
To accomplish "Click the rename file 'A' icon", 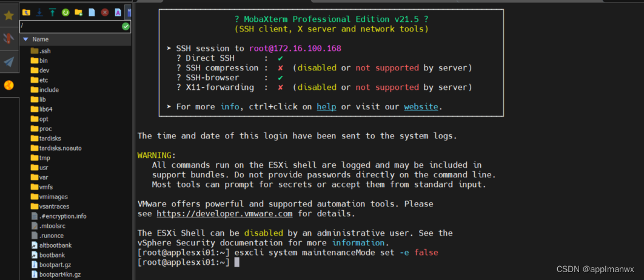I will (x=118, y=12).
